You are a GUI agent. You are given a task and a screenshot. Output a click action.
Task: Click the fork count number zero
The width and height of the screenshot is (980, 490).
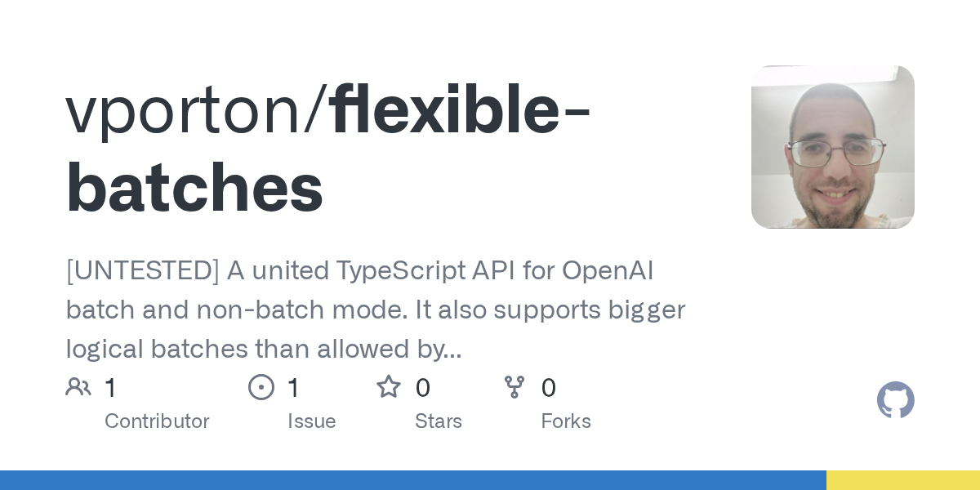point(549,388)
